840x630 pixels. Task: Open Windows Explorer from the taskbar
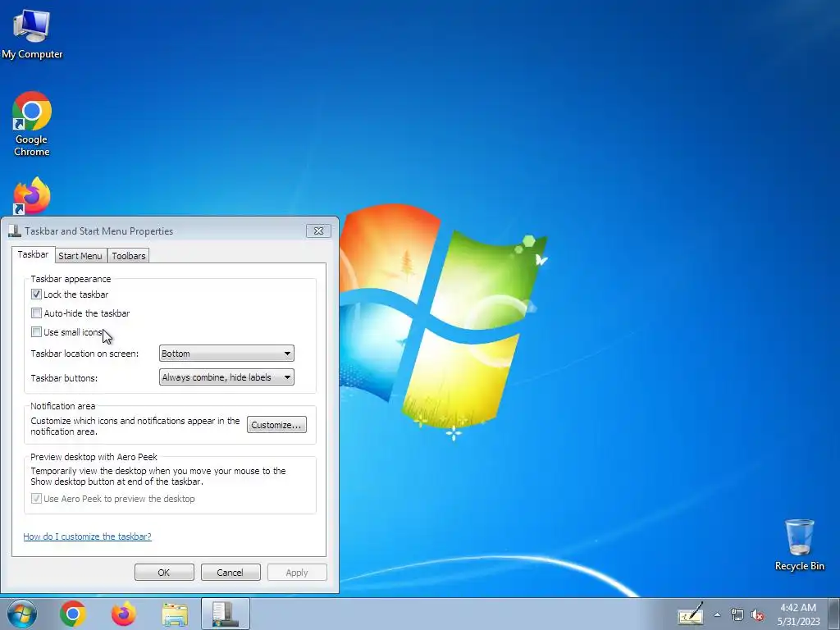click(x=175, y=614)
